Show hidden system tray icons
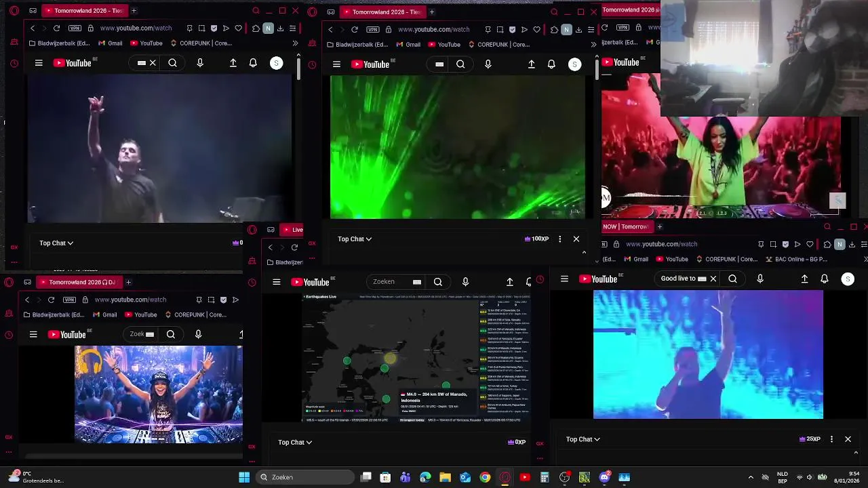This screenshot has height=488, width=868. coord(751,477)
